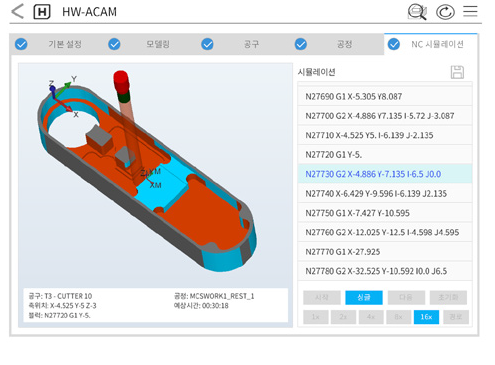Open the hamburger menu
495x365 pixels.
click(470, 11)
